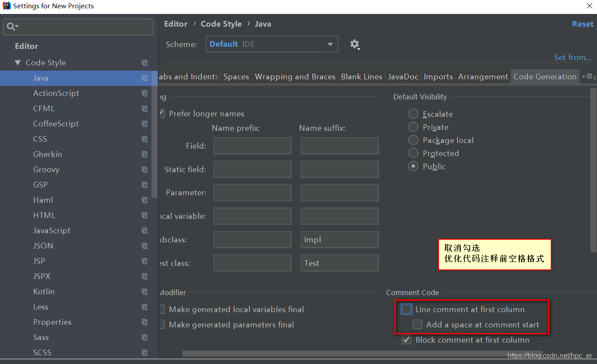Image resolution: width=597 pixels, height=364 pixels.
Task: Open the Arrangement tab
Action: 483,77
